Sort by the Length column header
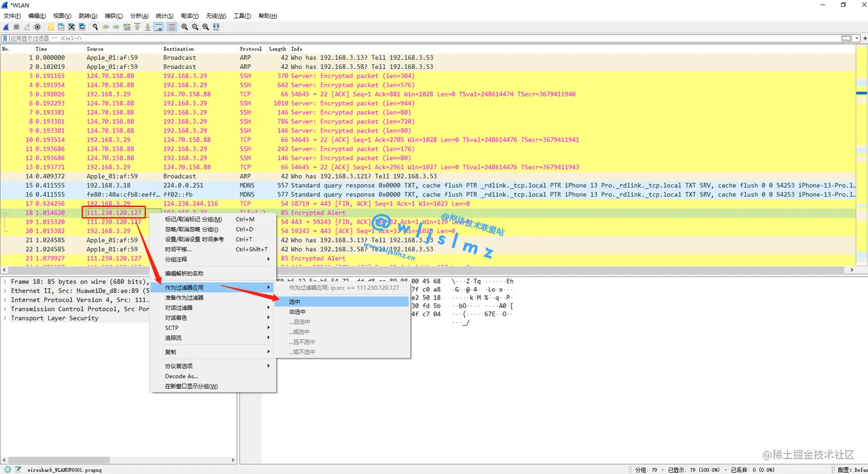868x474 pixels. [278, 49]
